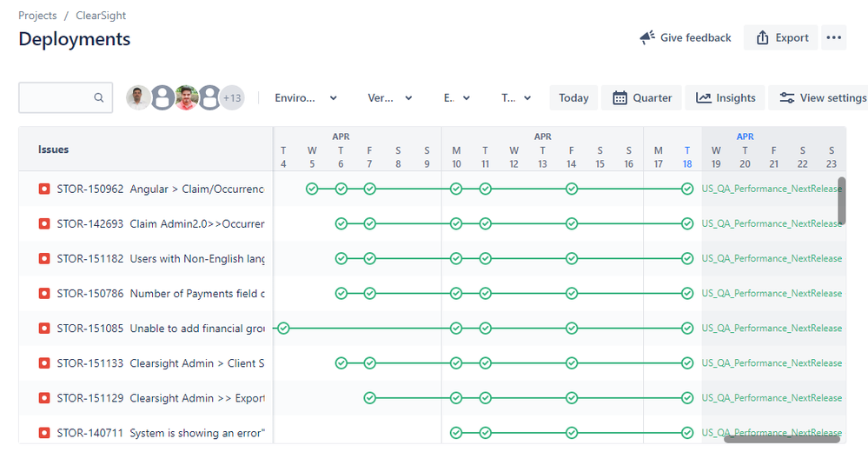Click STOR-151085 deployment marker on Apr 18
Viewport: 868px width, 452px height.
pyautogui.click(x=687, y=329)
